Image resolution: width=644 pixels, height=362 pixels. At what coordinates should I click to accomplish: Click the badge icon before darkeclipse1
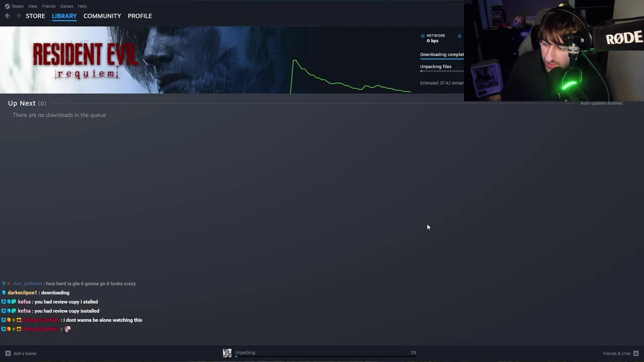tap(4, 293)
